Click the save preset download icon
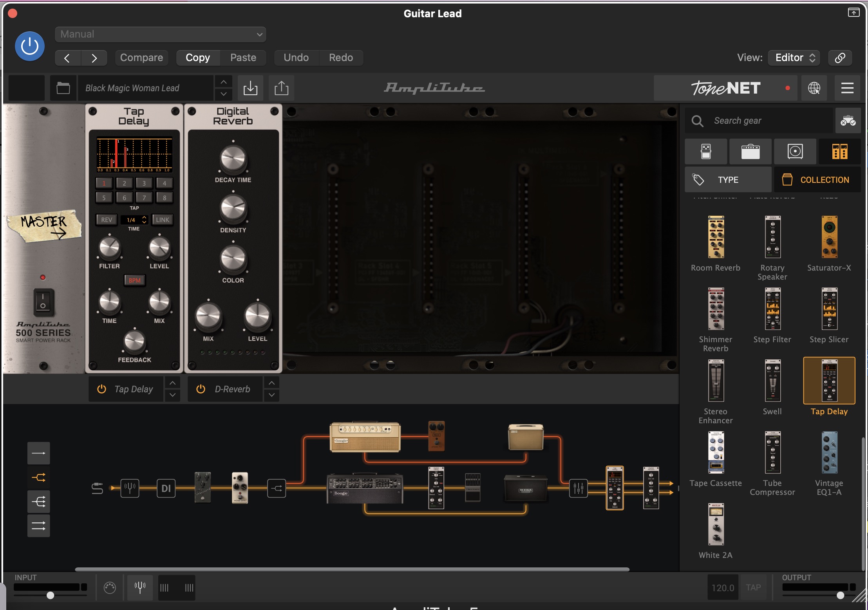This screenshot has width=868, height=610. 250,88
